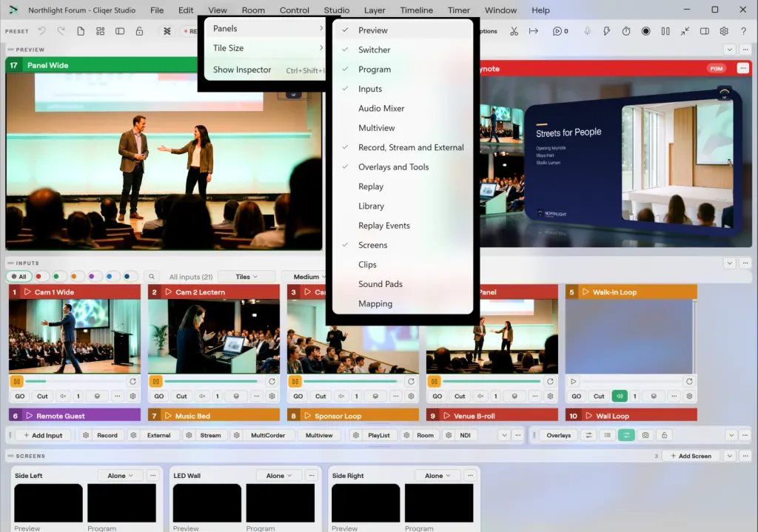
Task: Open the Timeline menu
Action: coord(416,10)
